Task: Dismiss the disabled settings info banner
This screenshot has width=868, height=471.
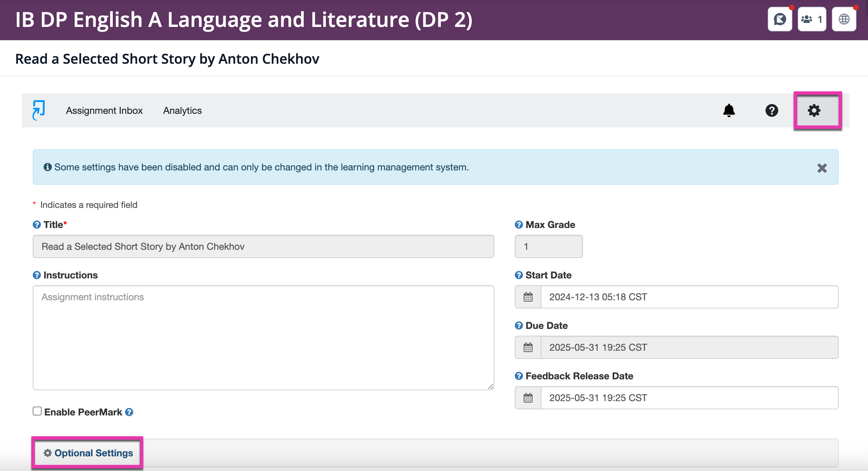Action: click(x=822, y=168)
